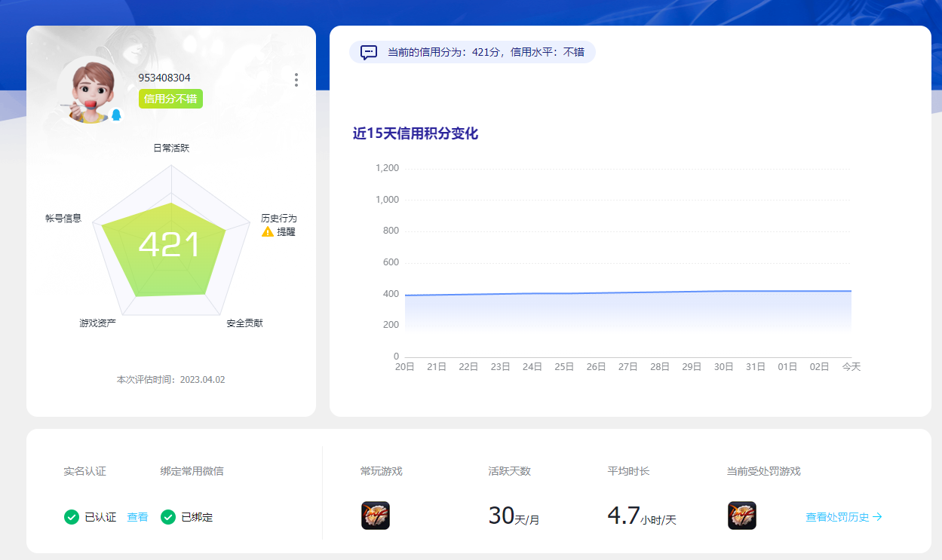
Task: Click the green 信用分不错 badge
Action: [170, 99]
